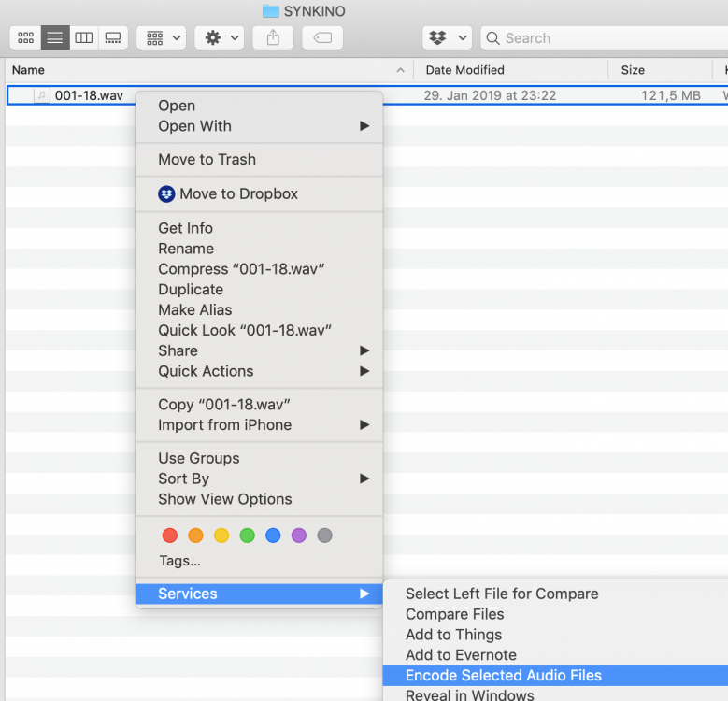This screenshot has width=728, height=701.
Task: Apply the purple tag color
Action: coord(299,536)
